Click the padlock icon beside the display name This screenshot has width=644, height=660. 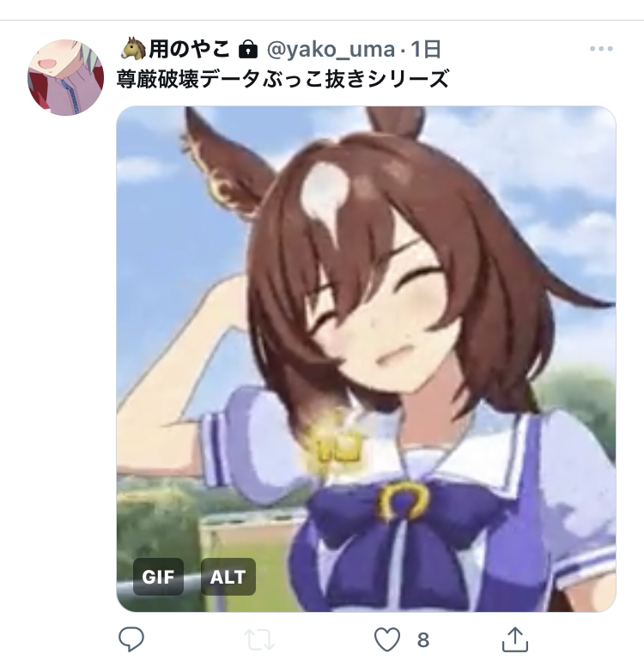tap(247, 49)
